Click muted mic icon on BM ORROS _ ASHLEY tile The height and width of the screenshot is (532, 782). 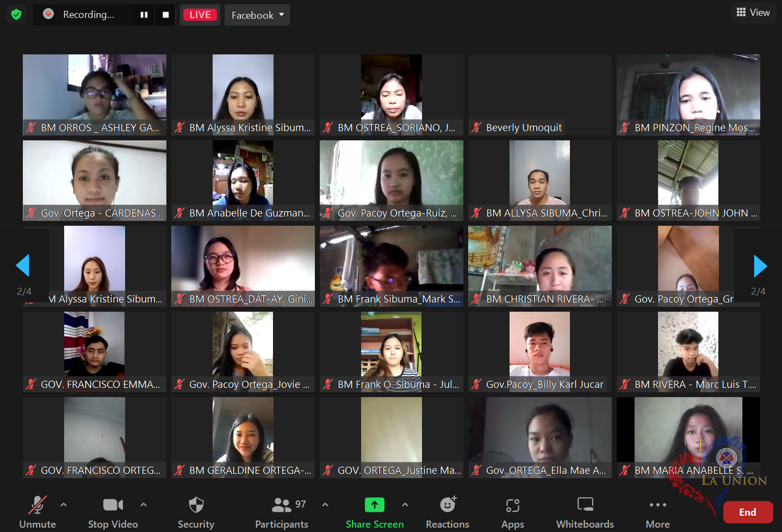[31, 128]
